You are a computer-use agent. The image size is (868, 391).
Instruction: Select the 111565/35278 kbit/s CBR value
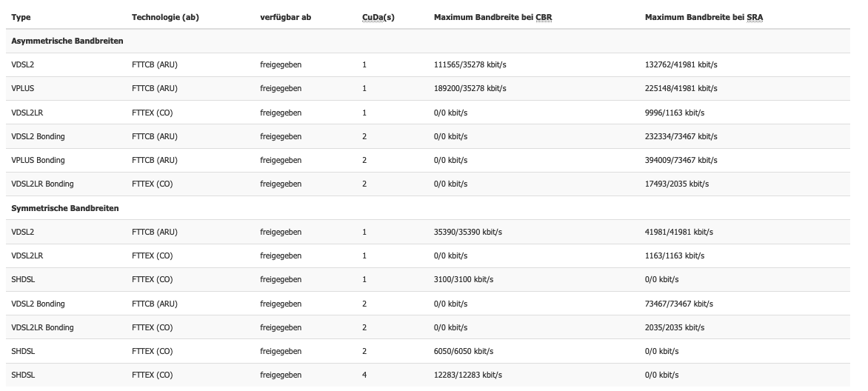pos(470,65)
